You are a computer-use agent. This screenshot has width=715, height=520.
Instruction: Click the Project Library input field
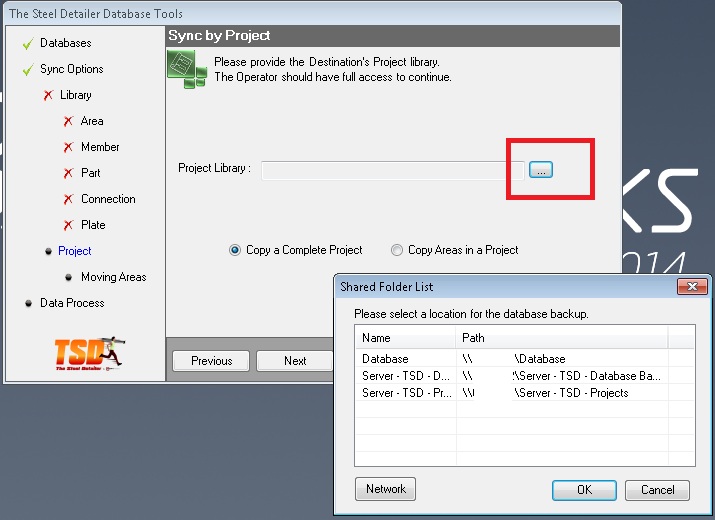[x=393, y=170]
